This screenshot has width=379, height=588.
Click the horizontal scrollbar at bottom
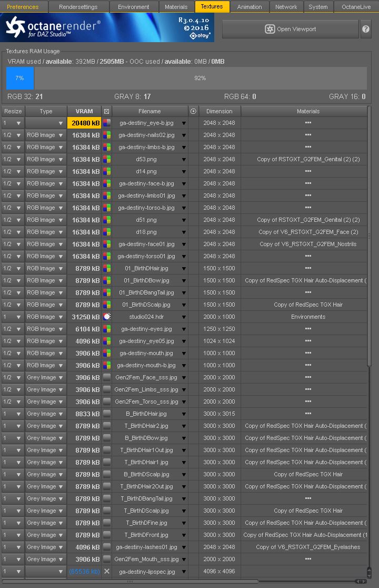(x=130, y=582)
